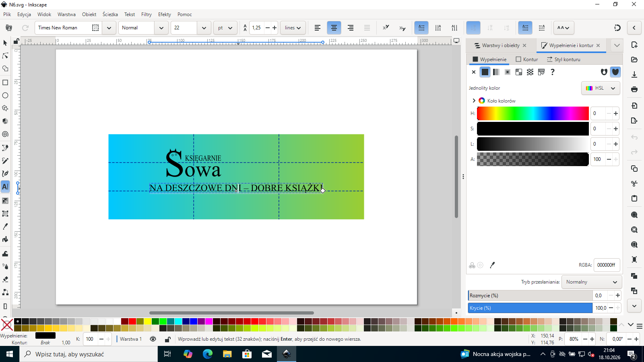Open the Filtry menu
The width and height of the screenshot is (644, 362).
(x=147, y=14)
